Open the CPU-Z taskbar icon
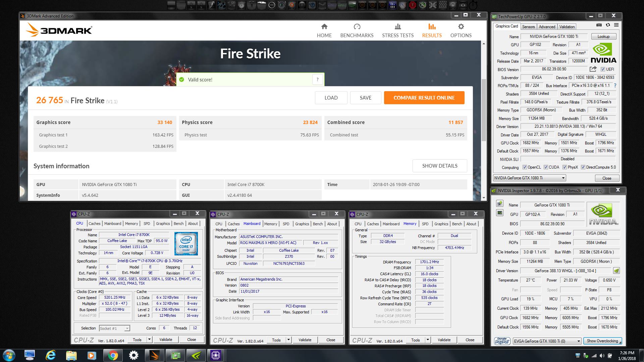 [x=215, y=355]
